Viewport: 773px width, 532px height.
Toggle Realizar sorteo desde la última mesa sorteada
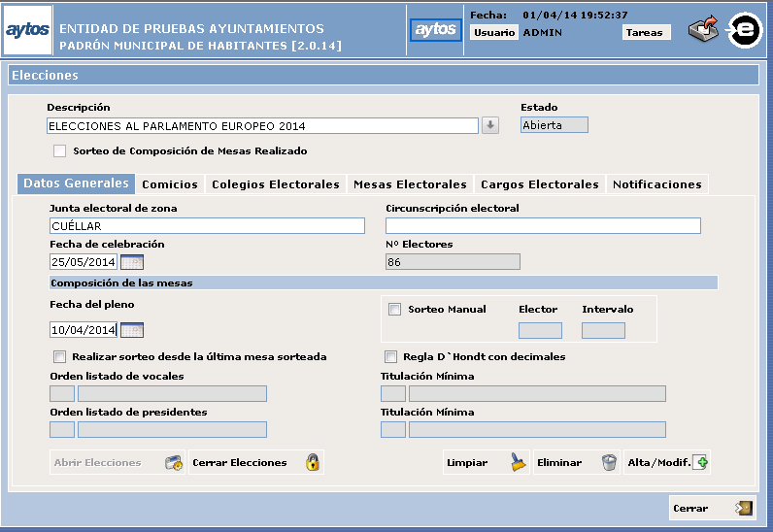pyautogui.click(x=60, y=356)
